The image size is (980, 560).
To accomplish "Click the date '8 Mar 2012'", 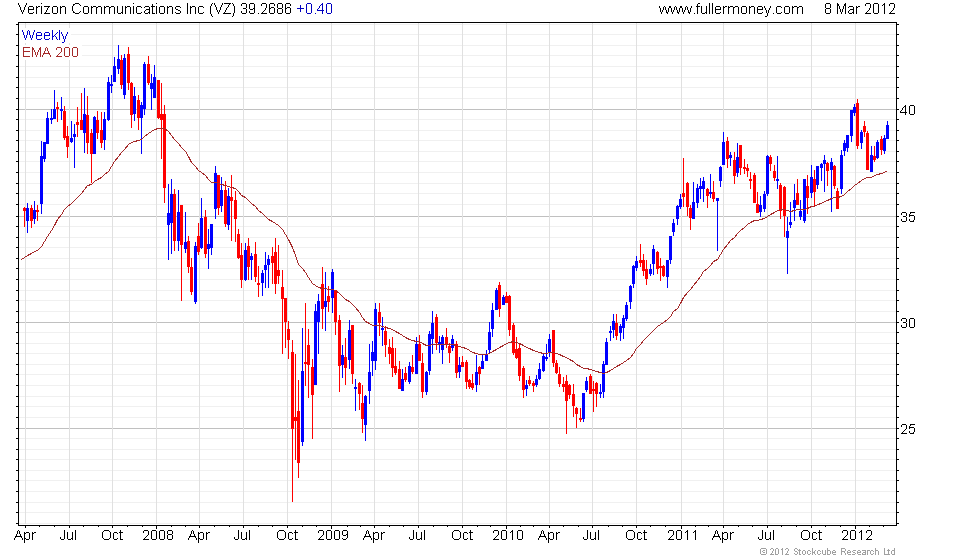I will [860, 9].
